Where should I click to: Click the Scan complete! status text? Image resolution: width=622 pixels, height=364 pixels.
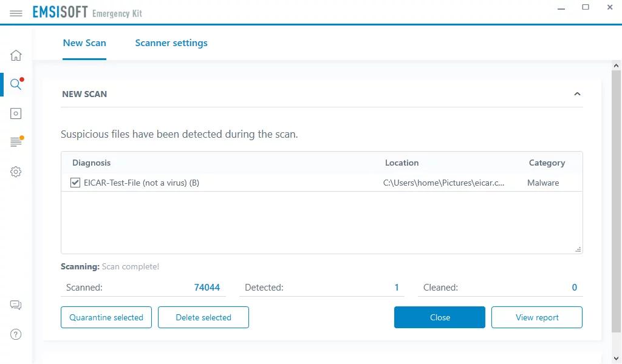point(131,266)
